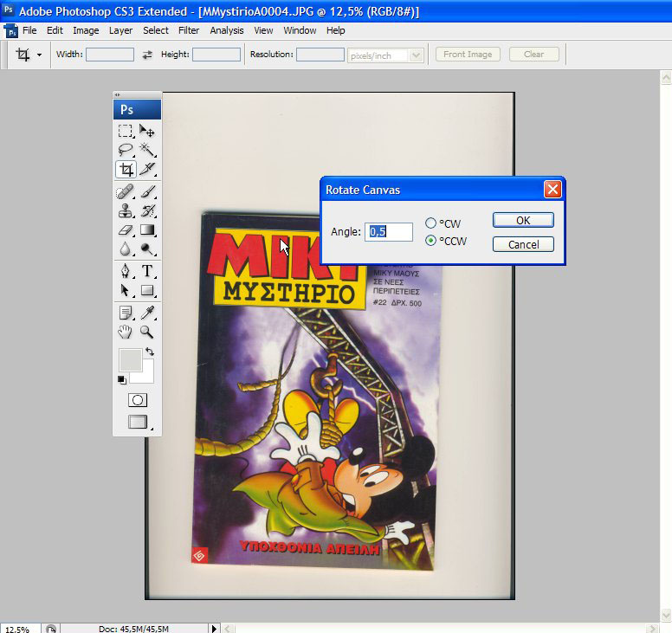This screenshot has height=633, width=672.
Task: Select the Slice tool
Action: pyautogui.click(x=147, y=169)
